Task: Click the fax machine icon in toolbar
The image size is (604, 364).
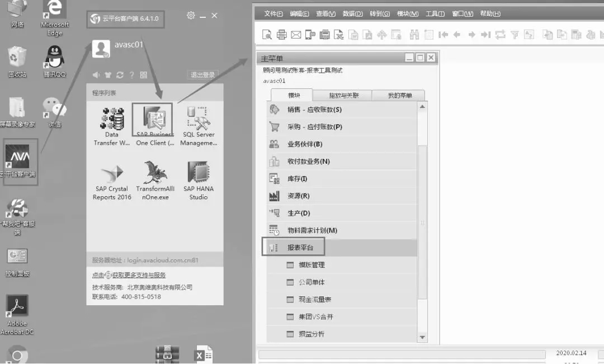Action: coord(325,35)
